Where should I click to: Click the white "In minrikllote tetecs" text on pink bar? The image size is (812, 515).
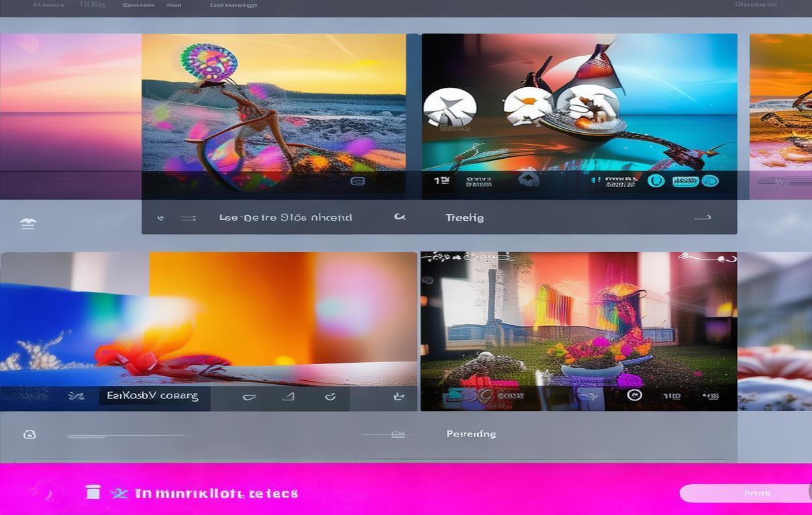coord(216,494)
